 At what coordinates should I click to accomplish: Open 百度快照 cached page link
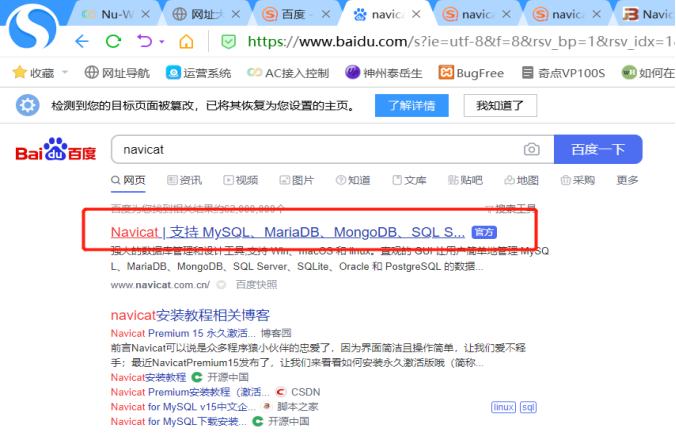pyautogui.click(x=256, y=285)
